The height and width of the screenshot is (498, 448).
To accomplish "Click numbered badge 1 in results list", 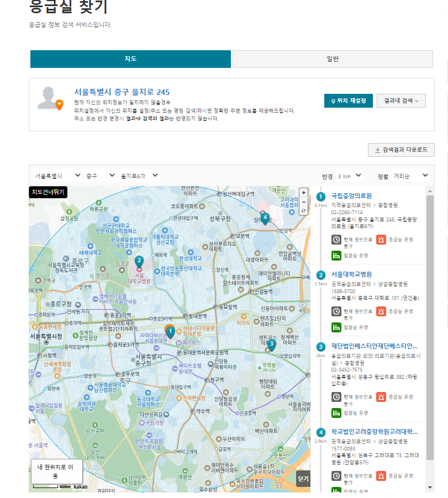I will 320,197.
